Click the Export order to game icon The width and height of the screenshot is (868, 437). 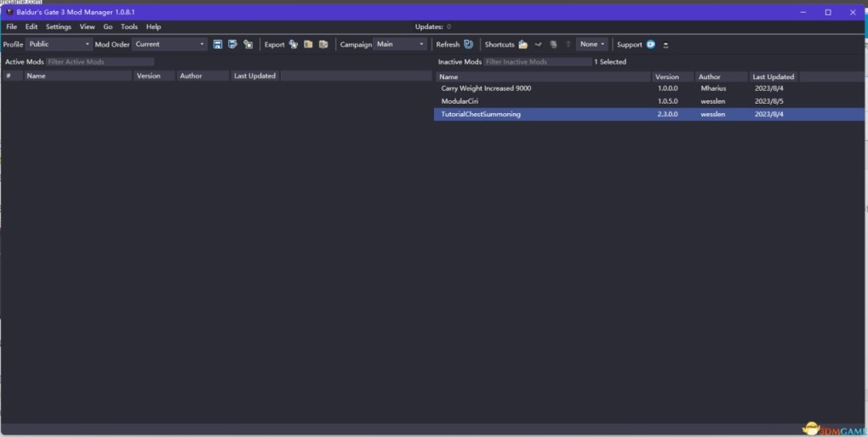pyautogui.click(x=248, y=44)
